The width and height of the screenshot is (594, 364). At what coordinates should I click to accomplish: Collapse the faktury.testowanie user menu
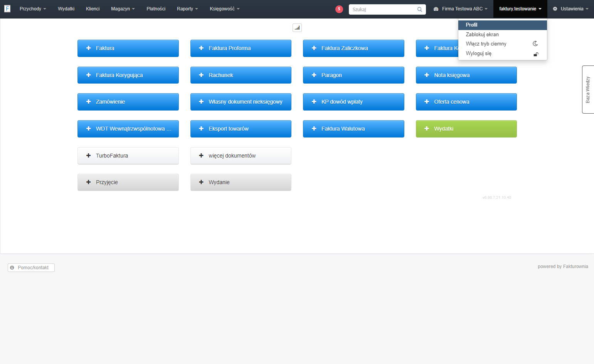click(x=520, y=9)
